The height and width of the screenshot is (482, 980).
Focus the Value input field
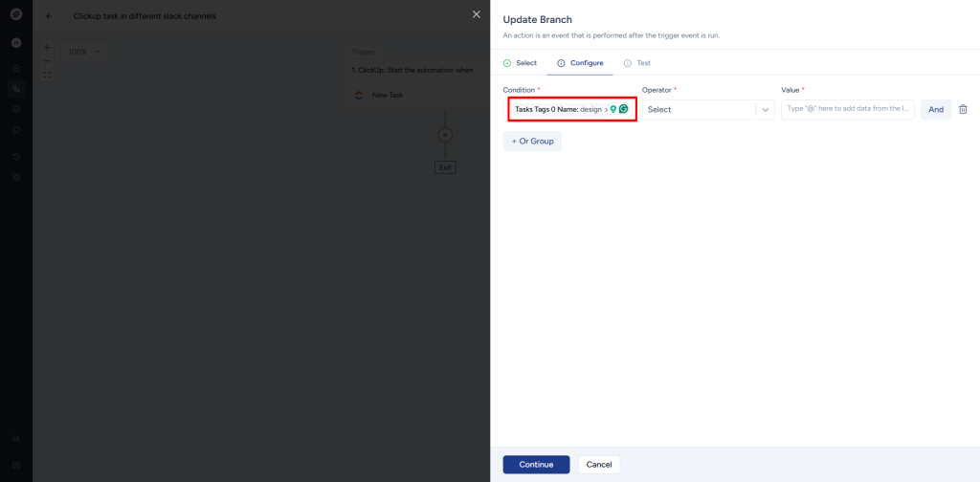coord(848,109)
